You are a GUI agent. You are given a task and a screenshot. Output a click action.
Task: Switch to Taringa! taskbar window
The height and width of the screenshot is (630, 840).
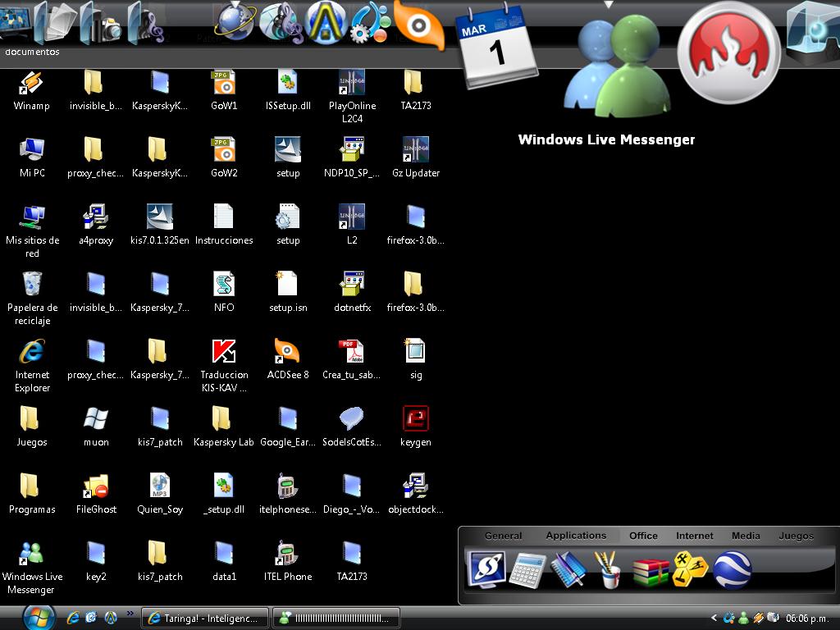pos(204,618)
